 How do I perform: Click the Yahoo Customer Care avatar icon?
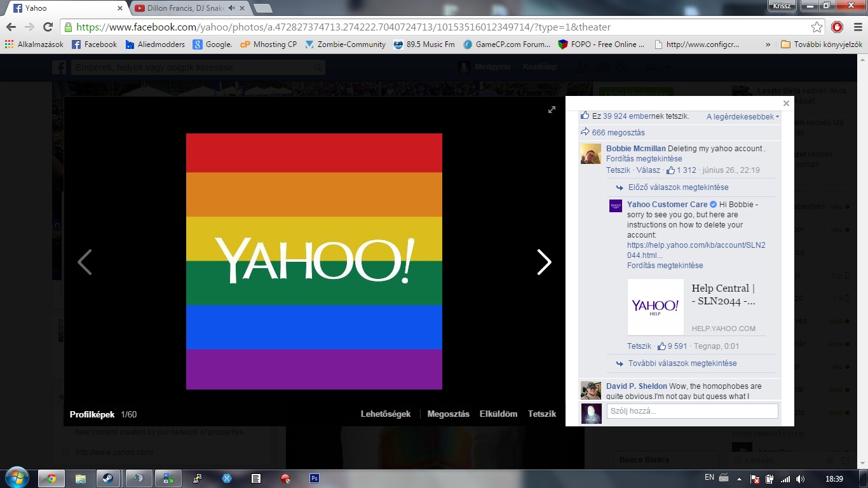tap(616, 206)
